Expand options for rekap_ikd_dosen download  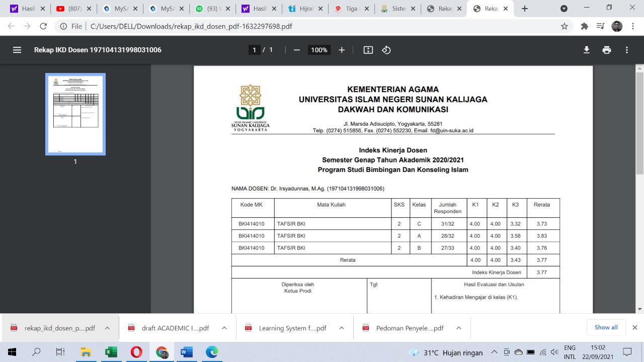(x=107, y=328)
